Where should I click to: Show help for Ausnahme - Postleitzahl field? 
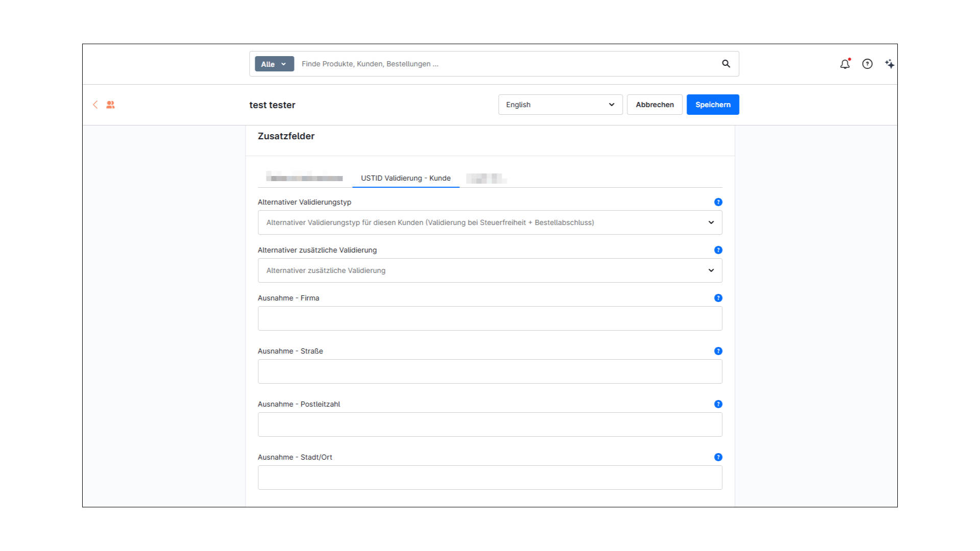tap(718, 404)
